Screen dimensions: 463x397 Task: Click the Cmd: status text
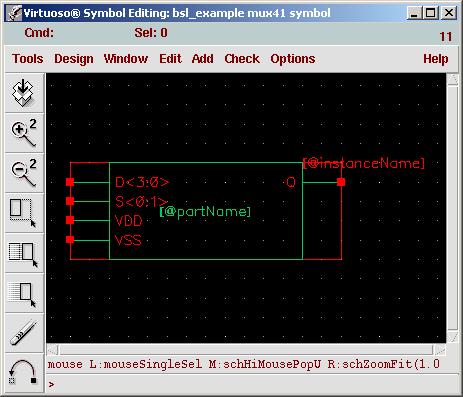pos(39,33)
